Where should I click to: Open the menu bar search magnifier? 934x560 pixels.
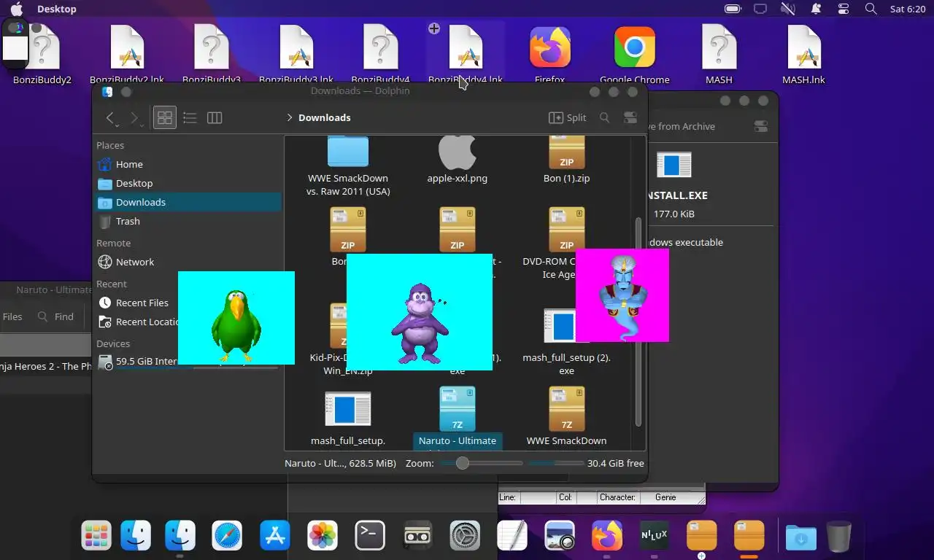point(871,9)
